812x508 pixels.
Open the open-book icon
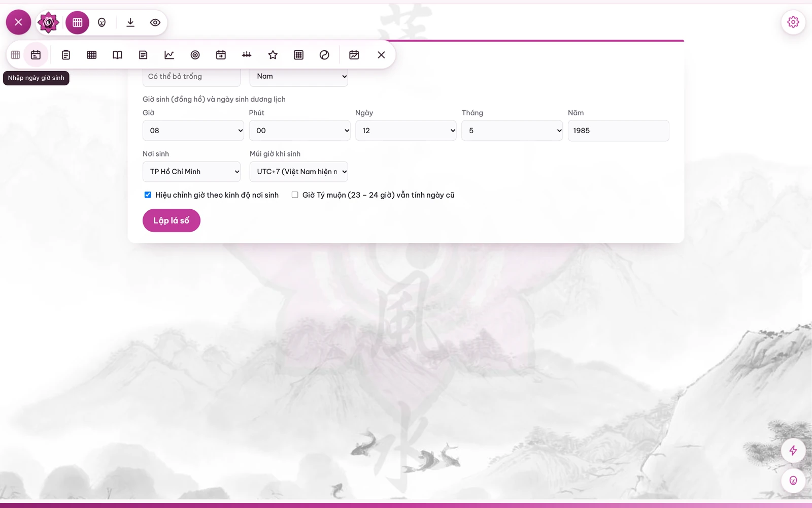pos(117,55)
